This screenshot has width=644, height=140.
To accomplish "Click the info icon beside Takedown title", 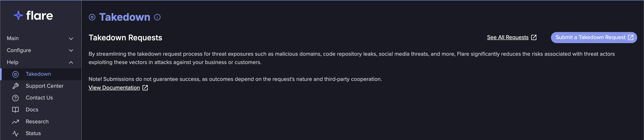I will (157, 17).
